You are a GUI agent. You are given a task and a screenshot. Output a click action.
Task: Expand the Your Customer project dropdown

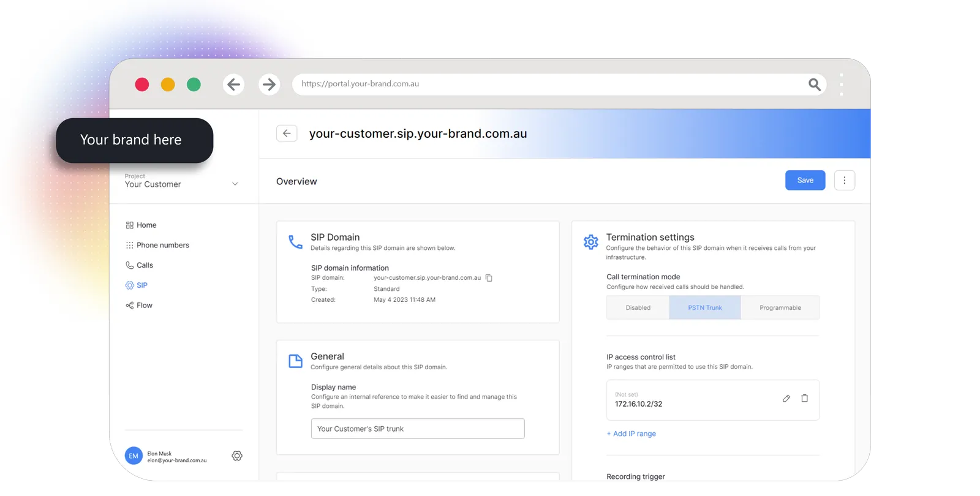pyautogui.click(x=235, y=184)
